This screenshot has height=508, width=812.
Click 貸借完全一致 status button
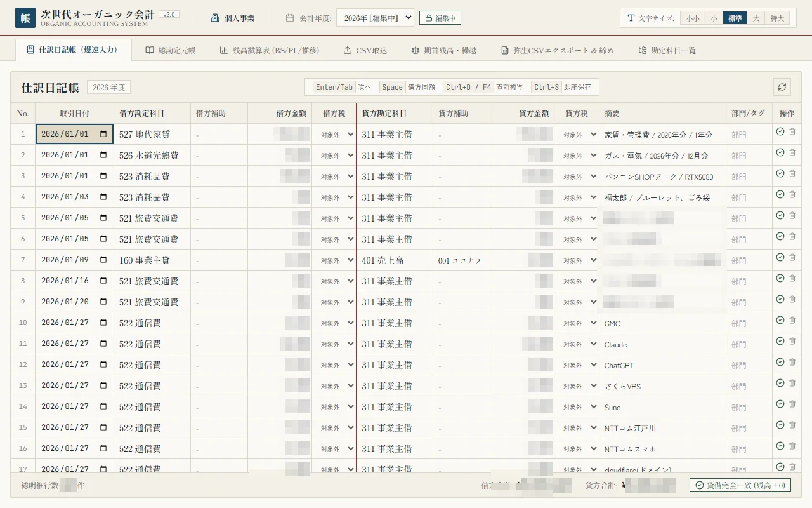tap(740, 485)
